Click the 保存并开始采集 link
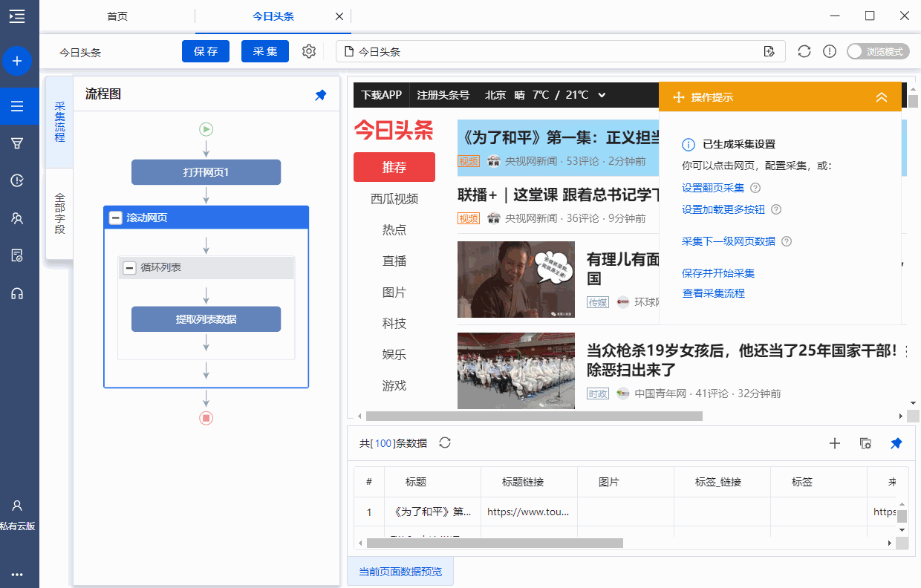Screen dimensions: 921x588 click(x=718, y=273)
